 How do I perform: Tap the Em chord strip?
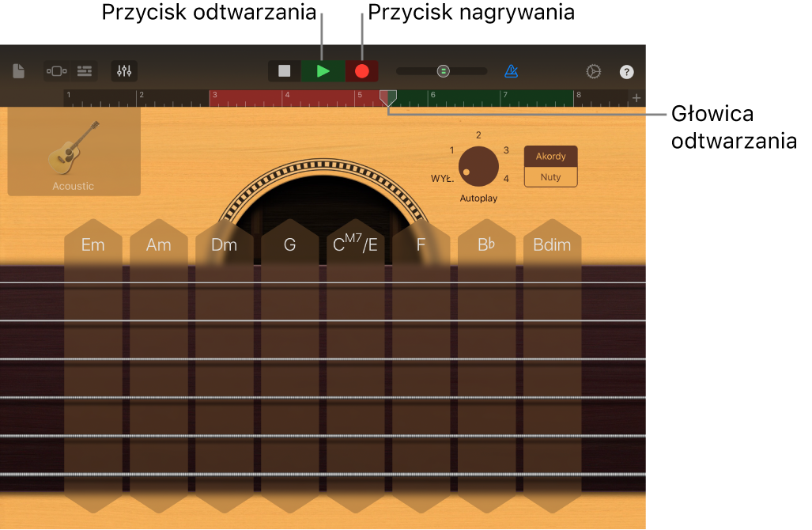coord(93,365)
